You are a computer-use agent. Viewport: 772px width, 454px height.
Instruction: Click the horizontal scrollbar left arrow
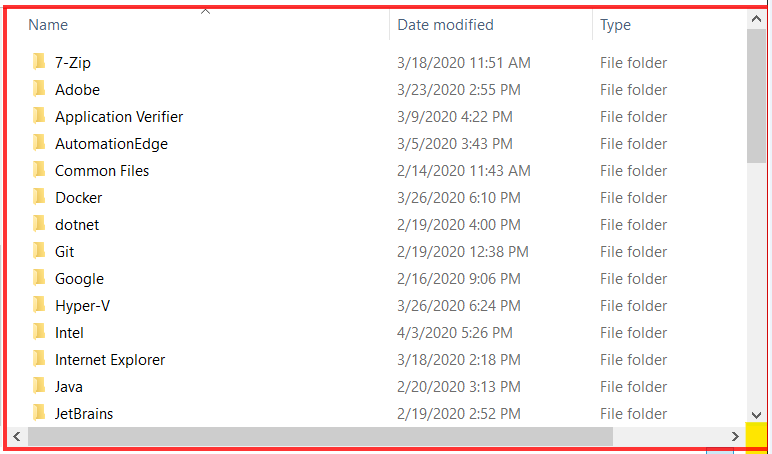pos(17,436)
